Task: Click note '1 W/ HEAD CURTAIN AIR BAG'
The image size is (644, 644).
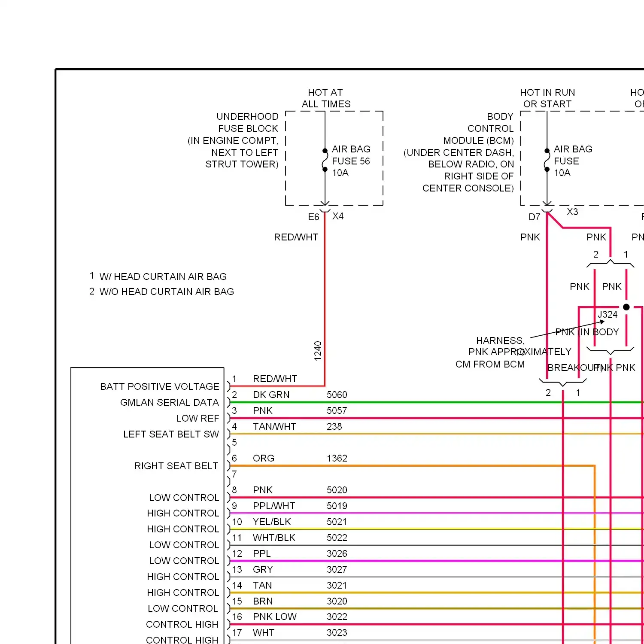Action: click(x=158, y=276)
